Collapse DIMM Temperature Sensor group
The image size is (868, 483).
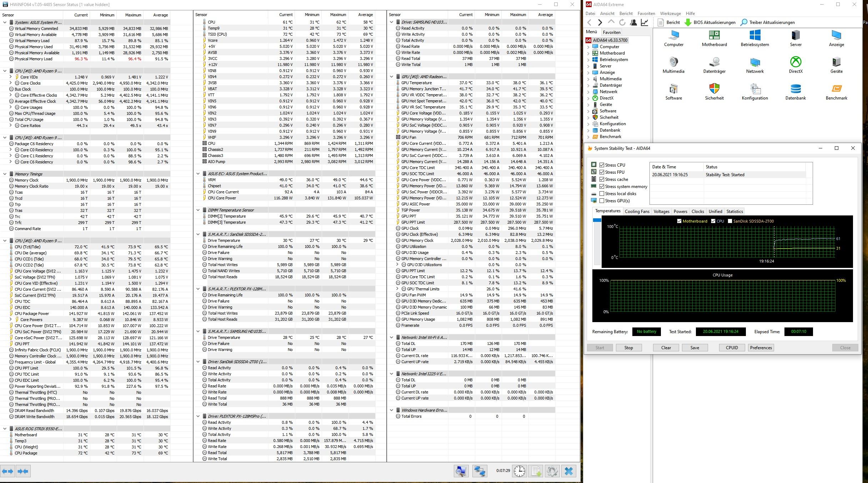(x=198, y=210)
